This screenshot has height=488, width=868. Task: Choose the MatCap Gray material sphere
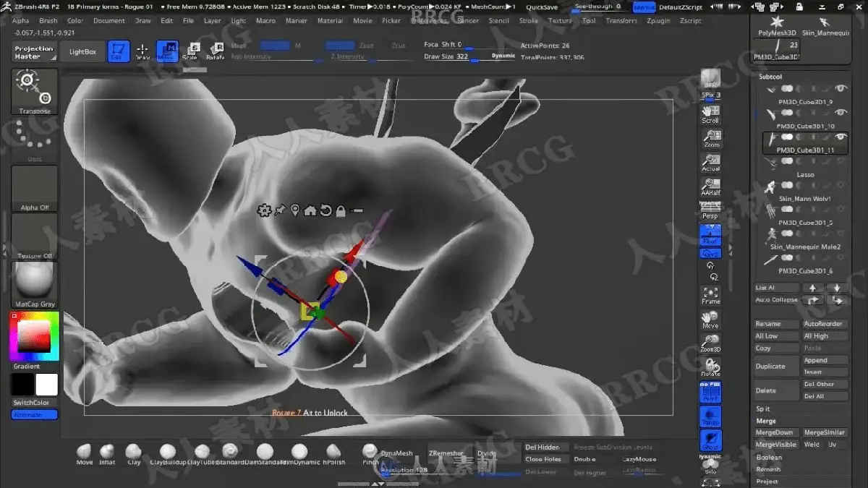[35, 284]
